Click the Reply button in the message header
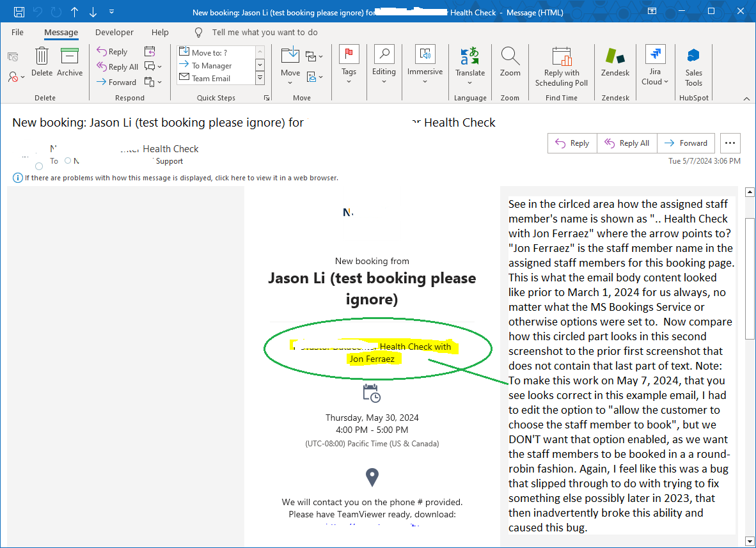 [572, 143]
